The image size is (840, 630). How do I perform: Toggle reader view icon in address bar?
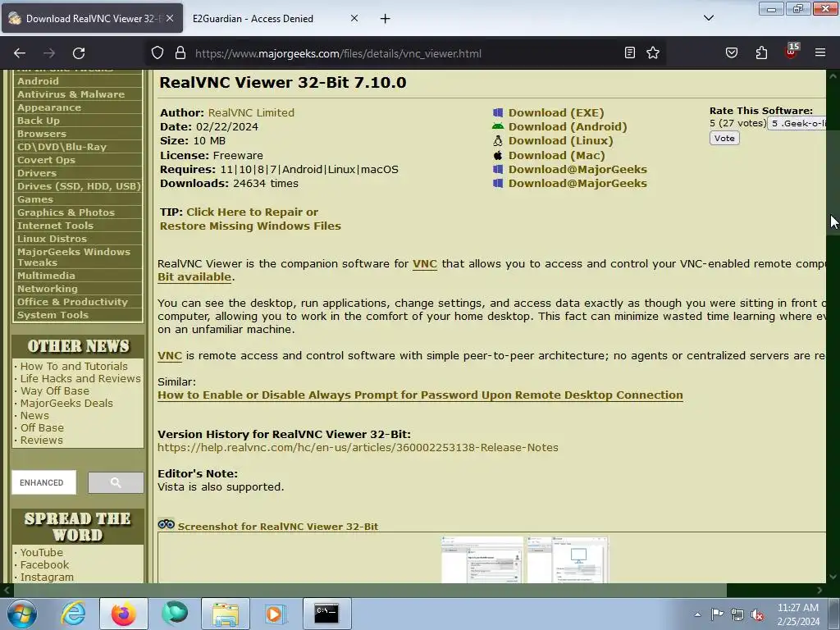[x=630, y=52]
